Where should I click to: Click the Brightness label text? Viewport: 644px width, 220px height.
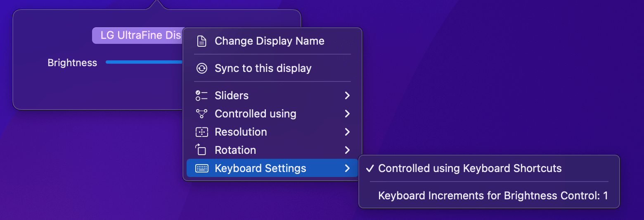tap(72, 63)
